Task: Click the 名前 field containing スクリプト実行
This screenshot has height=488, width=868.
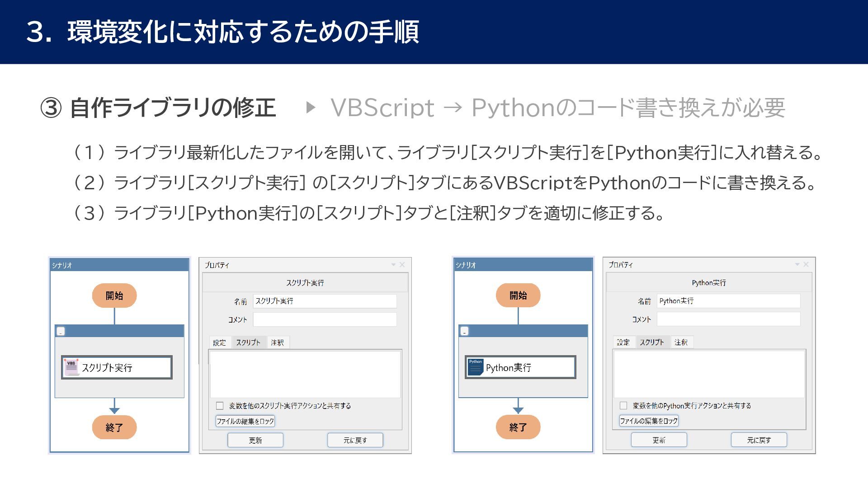Action: (324, 301)
